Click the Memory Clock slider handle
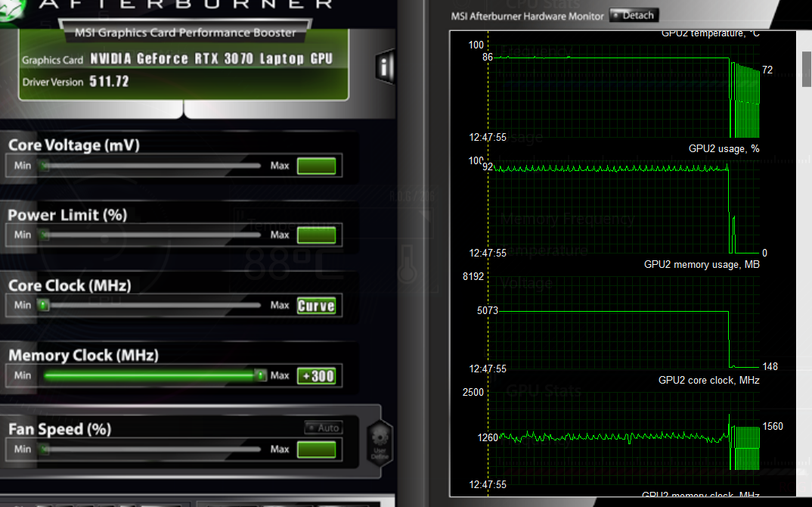 (261, 375)
